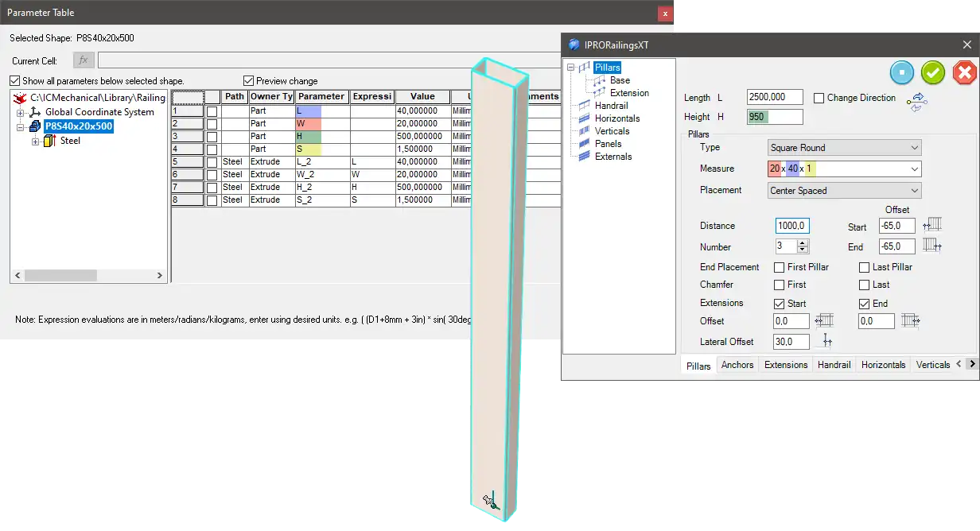Click the IPRORailingsXT title logo
The height and width of the screenshot is (531, 980).
[x=574, y=45]
